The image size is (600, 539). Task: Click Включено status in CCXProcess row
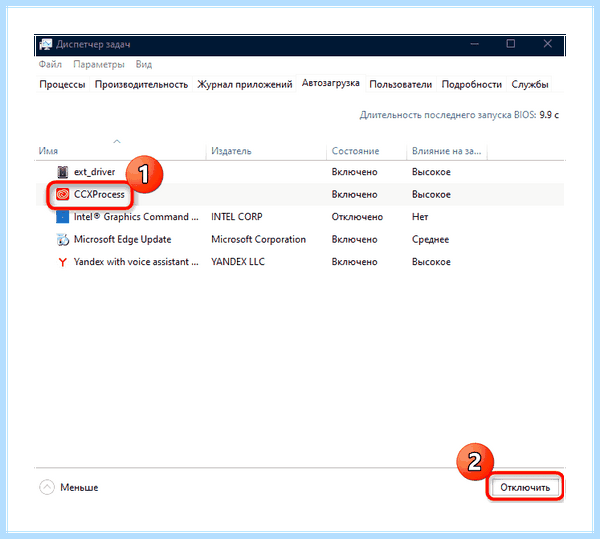point(354,194)
